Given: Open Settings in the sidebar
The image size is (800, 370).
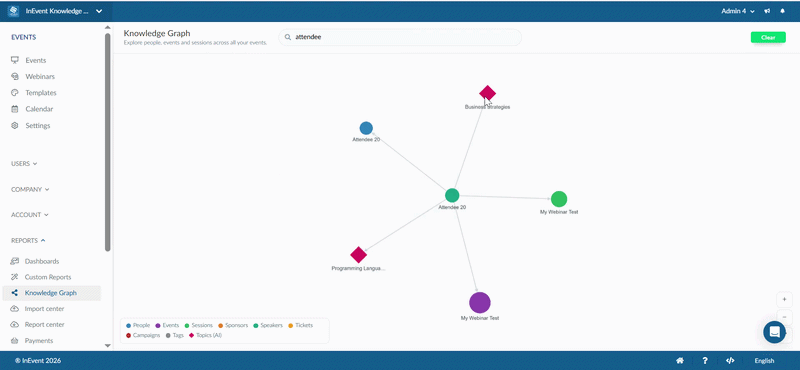Looking at the screenshot, I should pyautogui.click(x=38, y=126).
